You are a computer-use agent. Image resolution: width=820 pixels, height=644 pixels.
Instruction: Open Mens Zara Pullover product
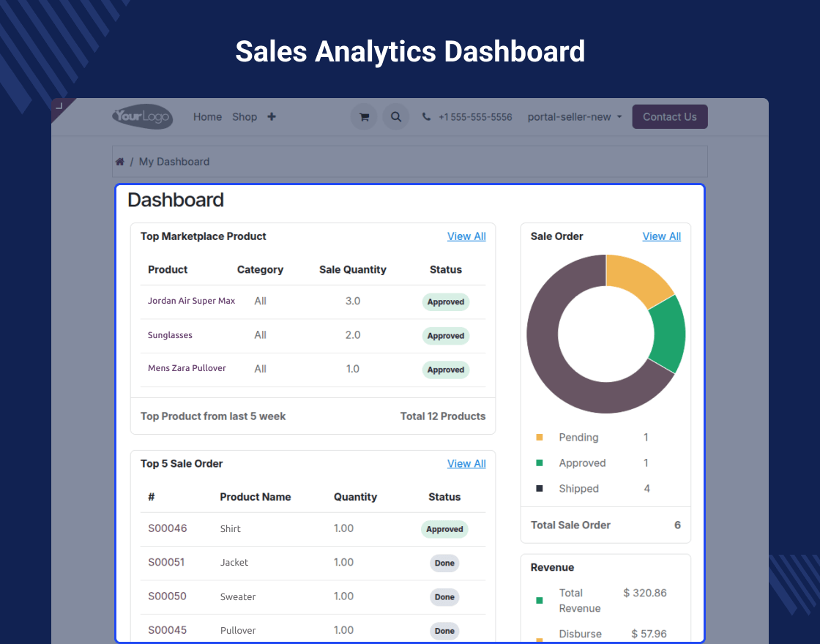point(187,368)
